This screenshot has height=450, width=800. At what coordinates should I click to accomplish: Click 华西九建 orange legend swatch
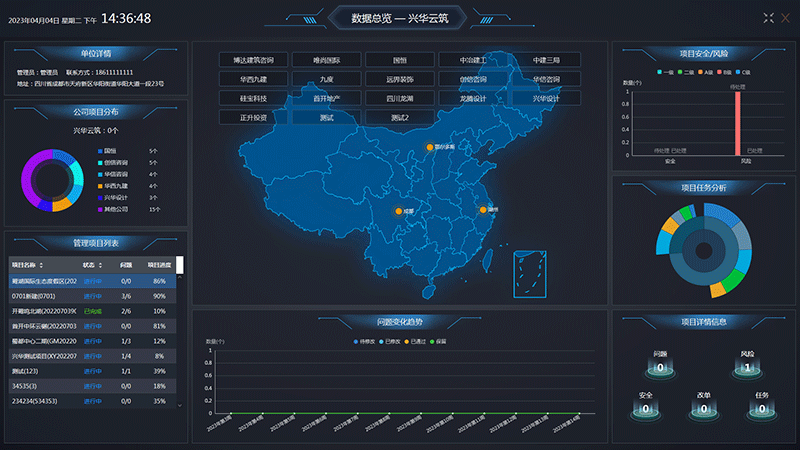tap(100, 186)
